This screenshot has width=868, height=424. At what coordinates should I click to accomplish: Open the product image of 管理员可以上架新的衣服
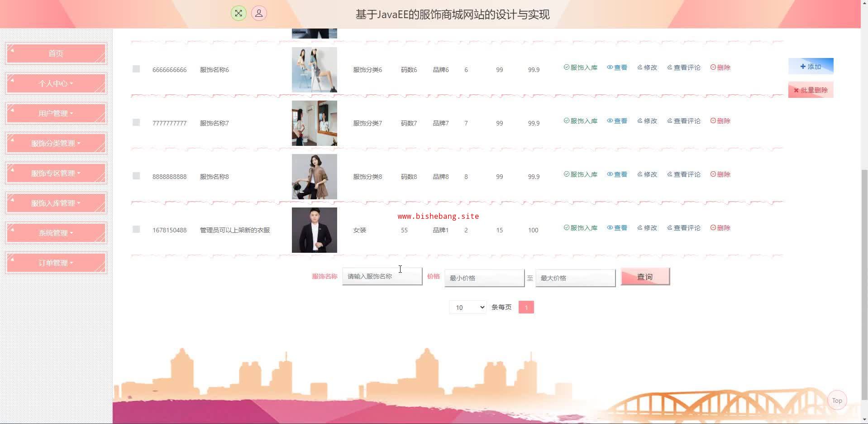(315, 230)
